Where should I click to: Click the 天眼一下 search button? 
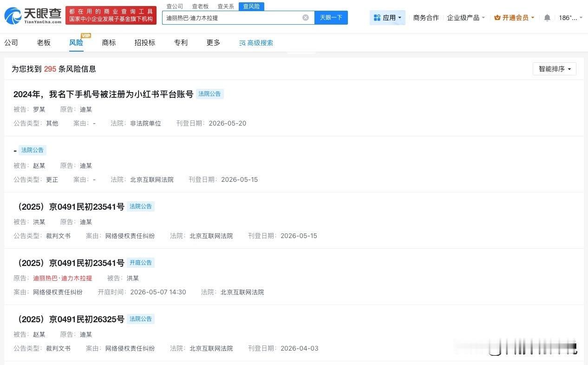click(331, 18)
